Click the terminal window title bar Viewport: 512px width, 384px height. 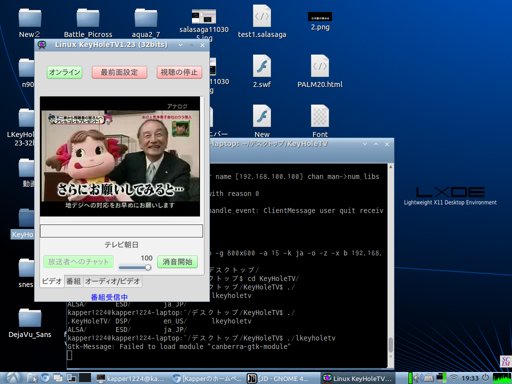click(302, 144)
